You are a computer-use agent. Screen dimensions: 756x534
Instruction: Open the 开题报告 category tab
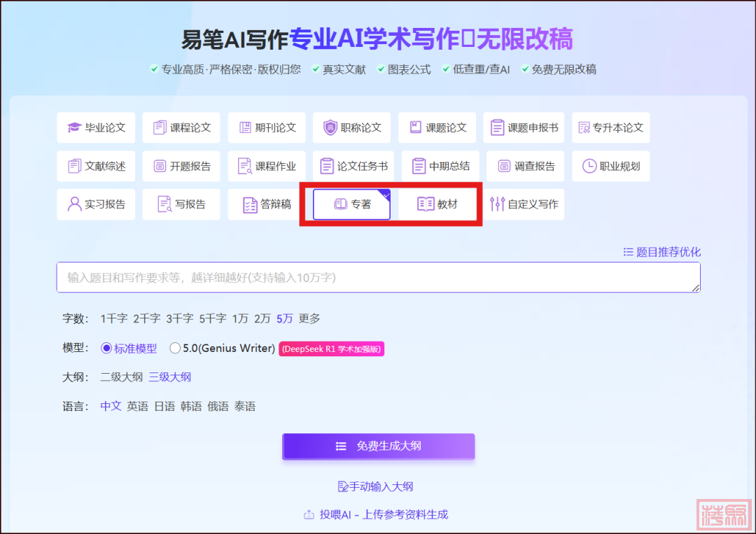(181, 166)
